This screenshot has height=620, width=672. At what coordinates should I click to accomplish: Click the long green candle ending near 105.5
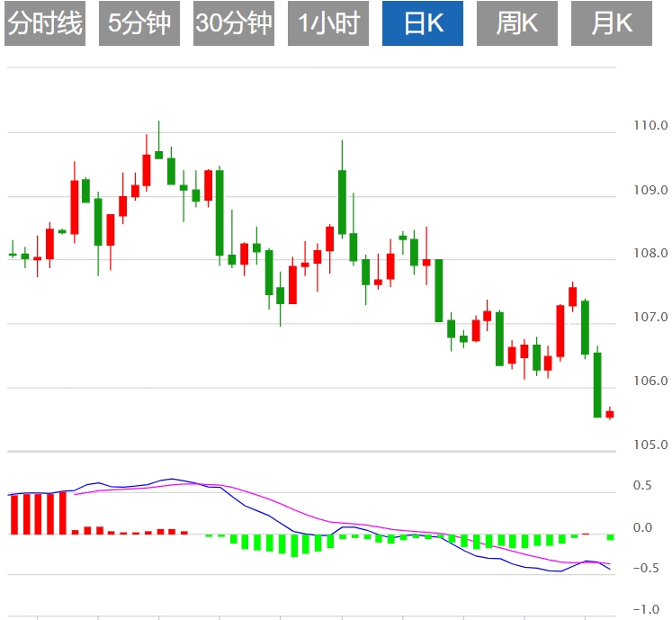click(597, 384)
